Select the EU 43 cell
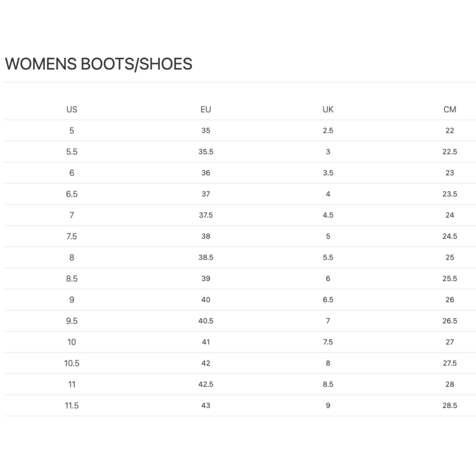This screenshot has height=476, width=476. (206, 406)
